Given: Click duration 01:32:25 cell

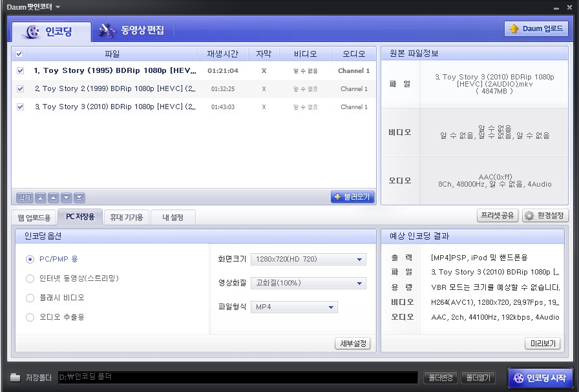Looking at the screenshot, I should click(x=223, y=88).
